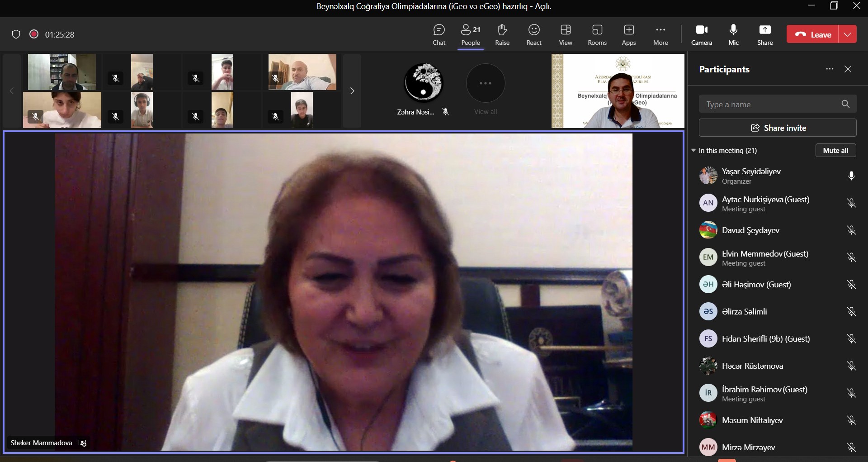
Task: Expand the Leave button dropdown arrow
Action: [x=847, y=34]
